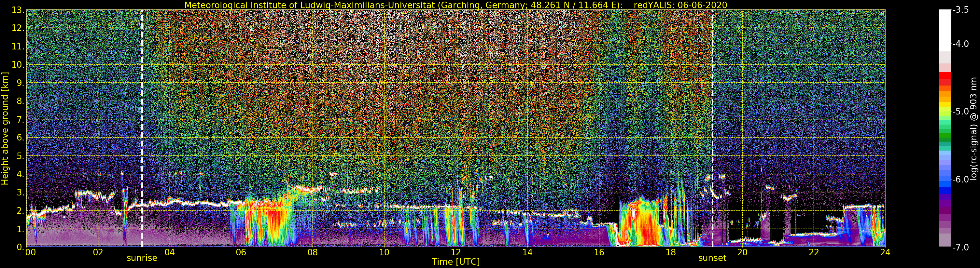
Task: Click the height tick label 1
Action: [x=20, y=229]
